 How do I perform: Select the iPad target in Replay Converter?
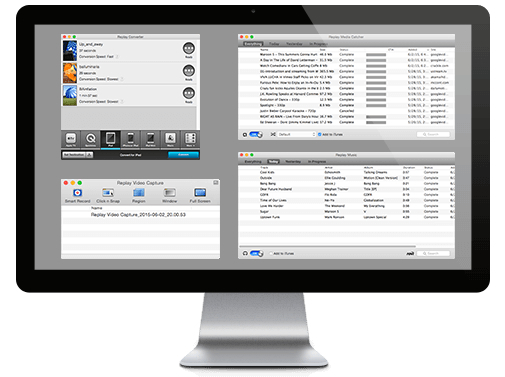point(110,138)
